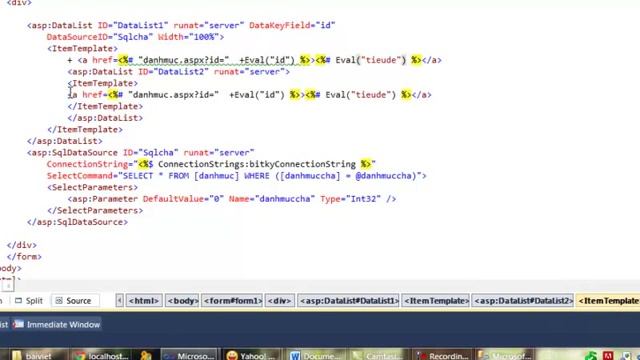
Task: Place cursor in SelectCommand SQL query text
Action: 269,176
